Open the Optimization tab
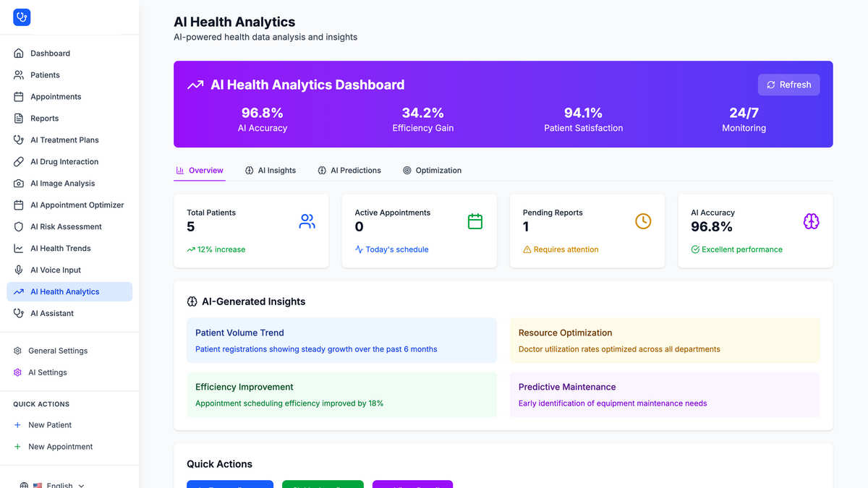868x488 pixels. click(x=432, y=171)
